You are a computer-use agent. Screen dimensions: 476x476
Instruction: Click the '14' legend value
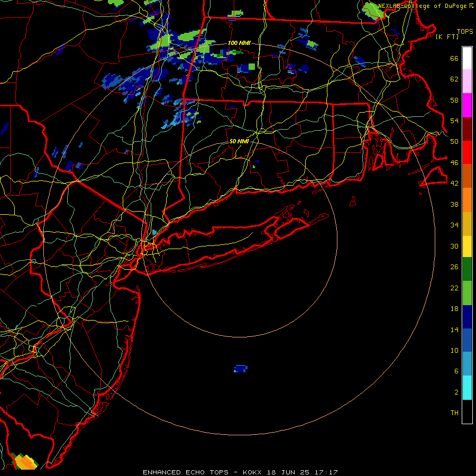[454, 329]
